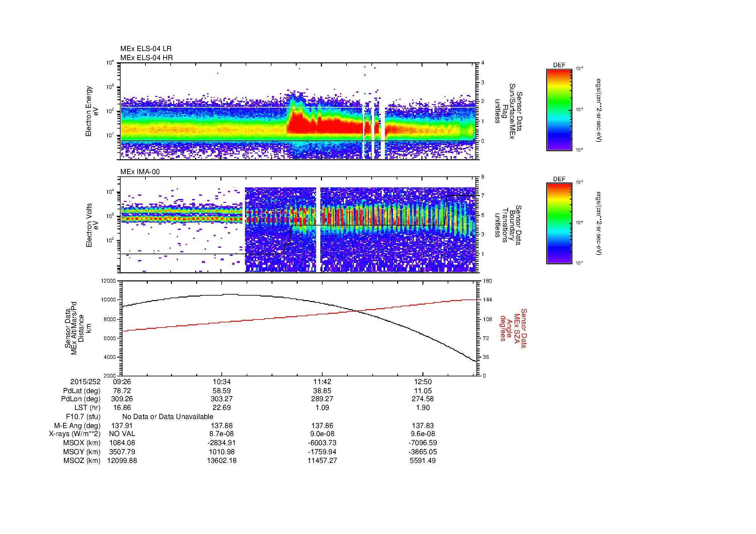Image resolution: width=756 pixels, height=534 pixels.
Task: Click the X-rays value '8.7e-08'
Action: tap(222, 434)
